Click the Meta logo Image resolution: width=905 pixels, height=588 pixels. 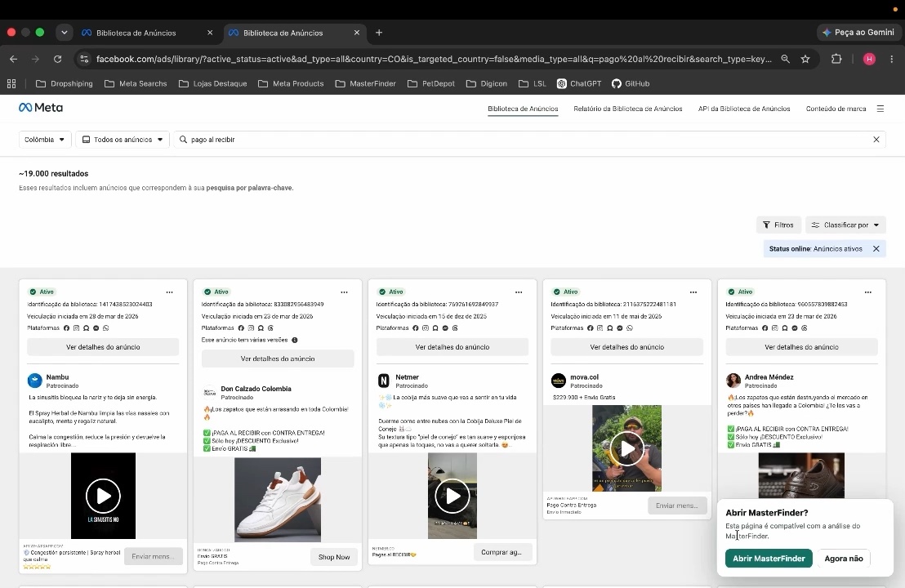point(41,107)
